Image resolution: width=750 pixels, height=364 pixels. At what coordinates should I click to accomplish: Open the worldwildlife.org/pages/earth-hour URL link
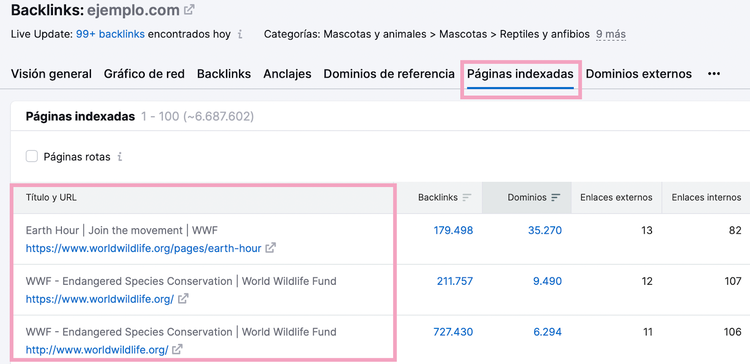coord(143,248)
